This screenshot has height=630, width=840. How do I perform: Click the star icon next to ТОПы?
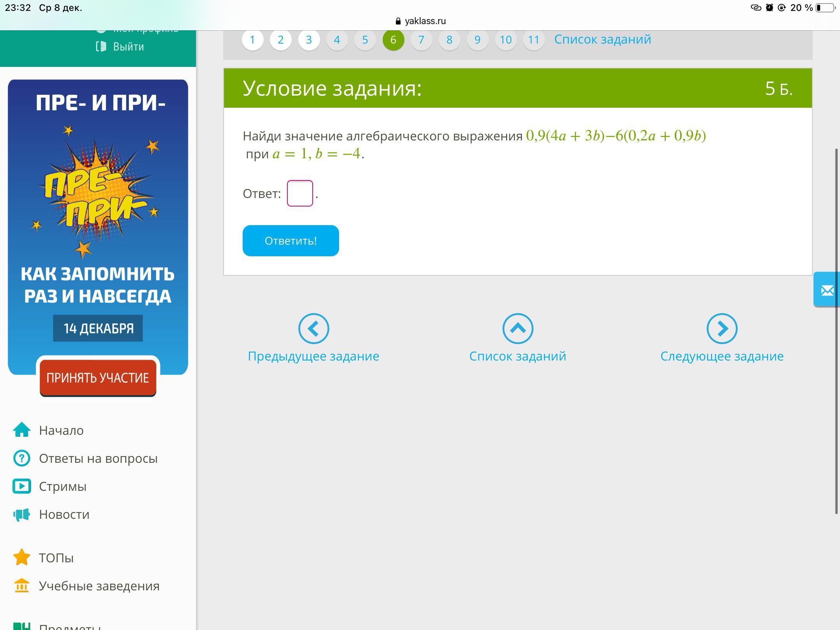(22, 557)
